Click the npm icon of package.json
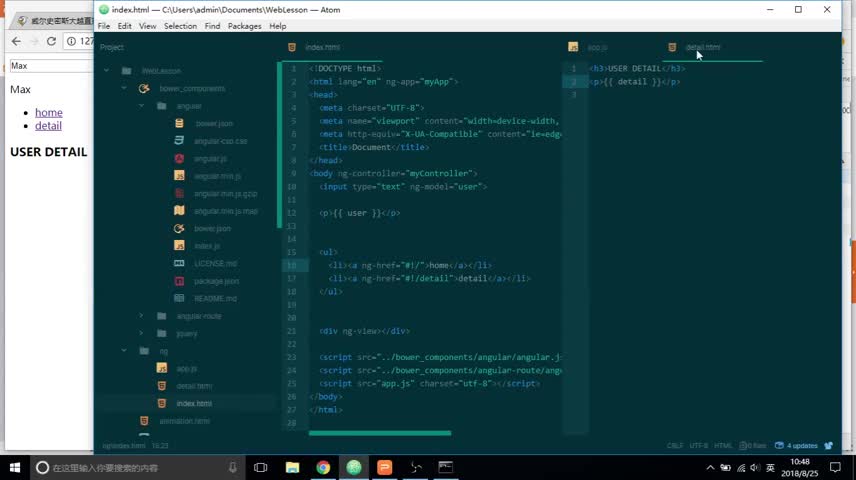This screenshot has width=856, height=480. (179, 281)
